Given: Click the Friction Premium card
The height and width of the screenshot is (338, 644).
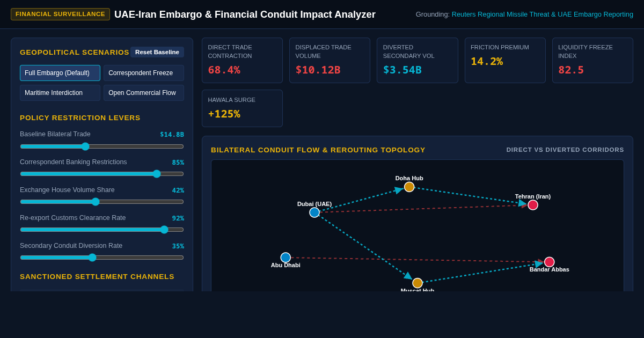Looking at the screenshot, I should click(x=505, y=60).
